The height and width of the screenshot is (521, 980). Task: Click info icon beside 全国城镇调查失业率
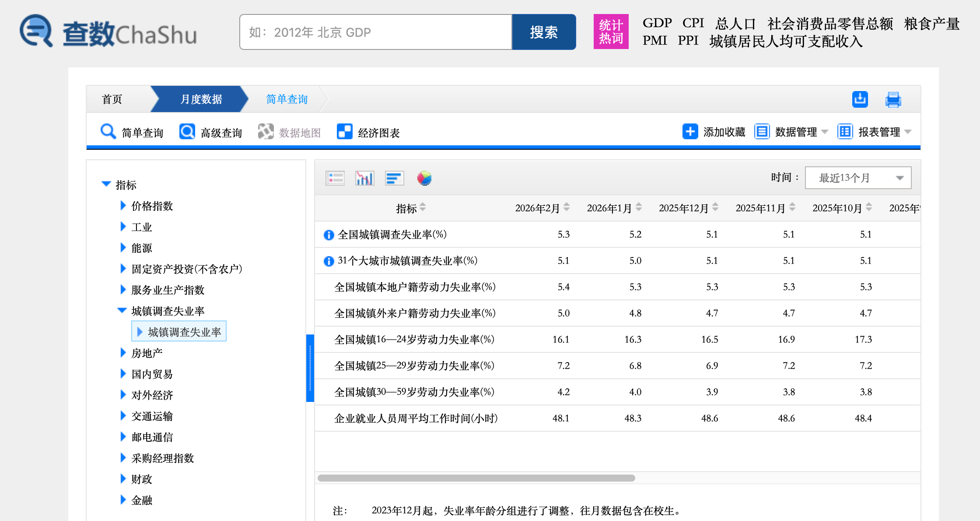(329, 235)
